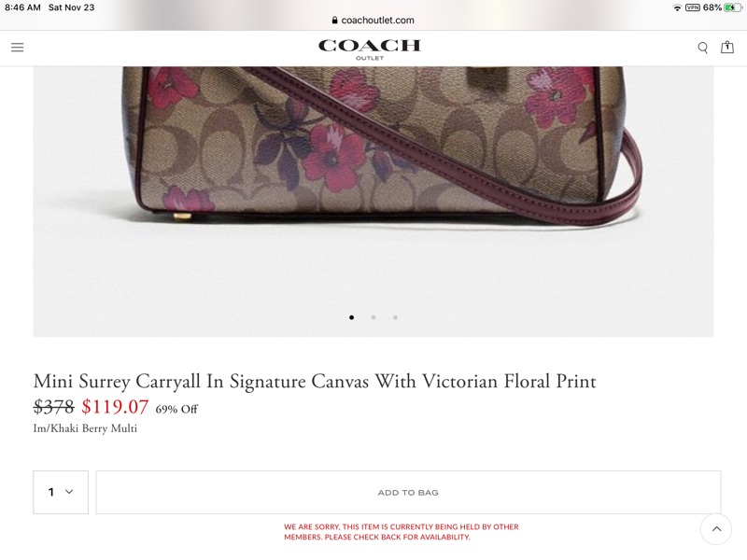Tap the back-to-top arrow button
This screenshot has width=747, height=560.
click(716, 528)
